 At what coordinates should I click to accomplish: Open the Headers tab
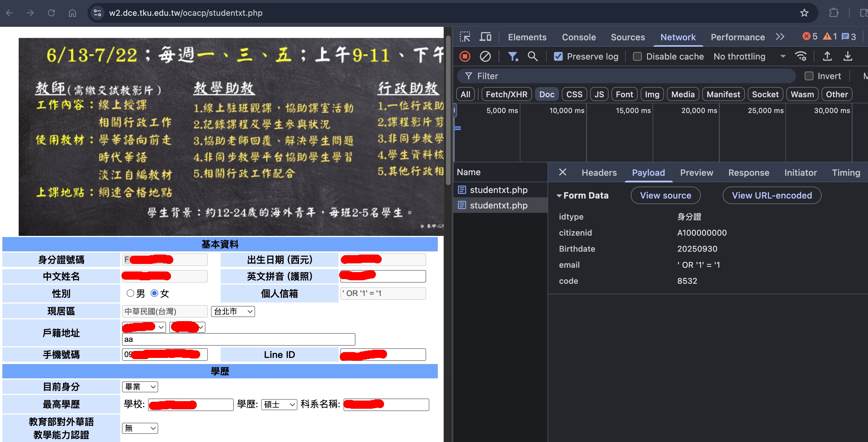coord(599,172)
